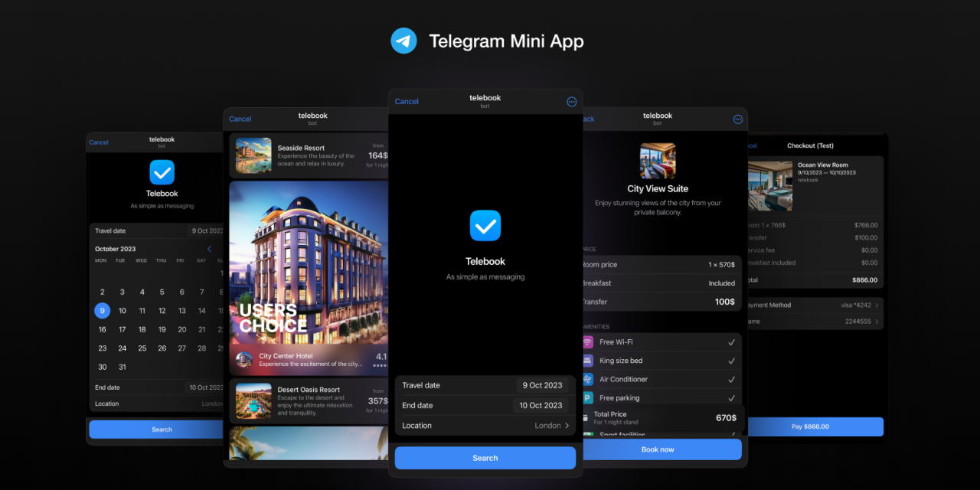Click the "Checkout (Test)" title
Screen dimensions: 980x490
click(810, 145)
